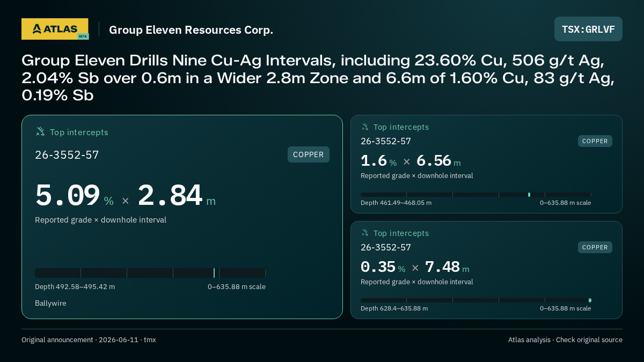Screen dimensions: 644x362
Task: Click the Depth 628.4–635.88 m text
Action: [394, 308]
